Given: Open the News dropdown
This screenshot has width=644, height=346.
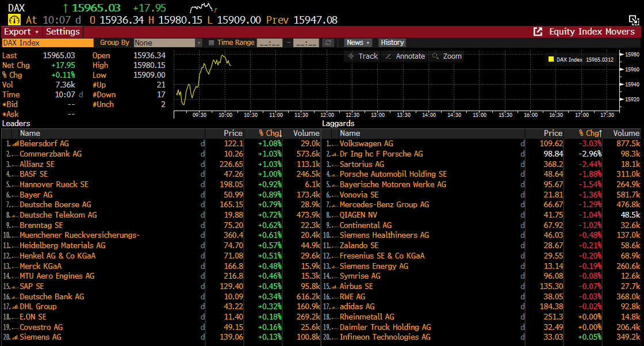Looking at the screenshot, I should click(x=358, y=43).
